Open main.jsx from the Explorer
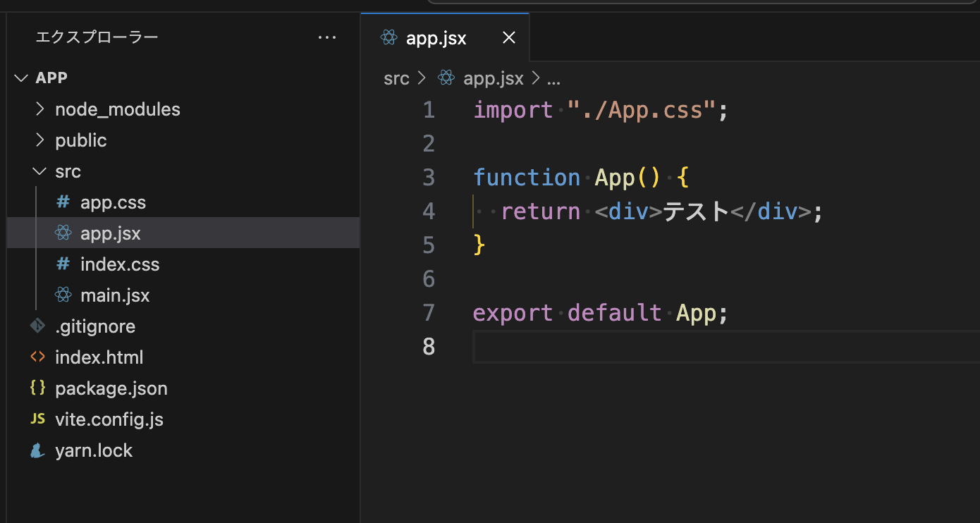 click(x=115, y=295)
